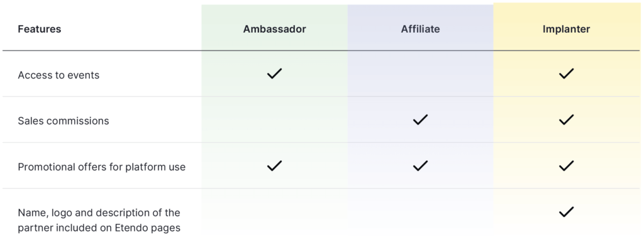Click Promotional offers for platform use label
This screenshot has width=644, height=249.
click(x=101, y=167)
